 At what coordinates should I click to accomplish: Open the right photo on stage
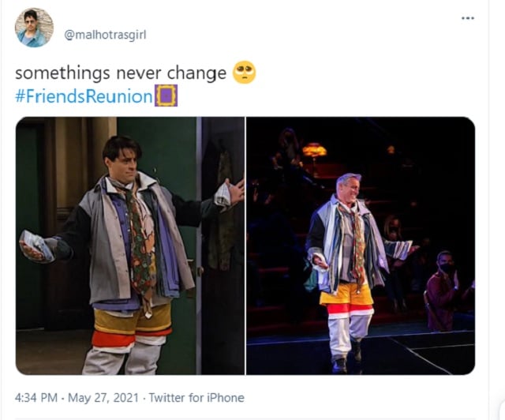point(361,246)
